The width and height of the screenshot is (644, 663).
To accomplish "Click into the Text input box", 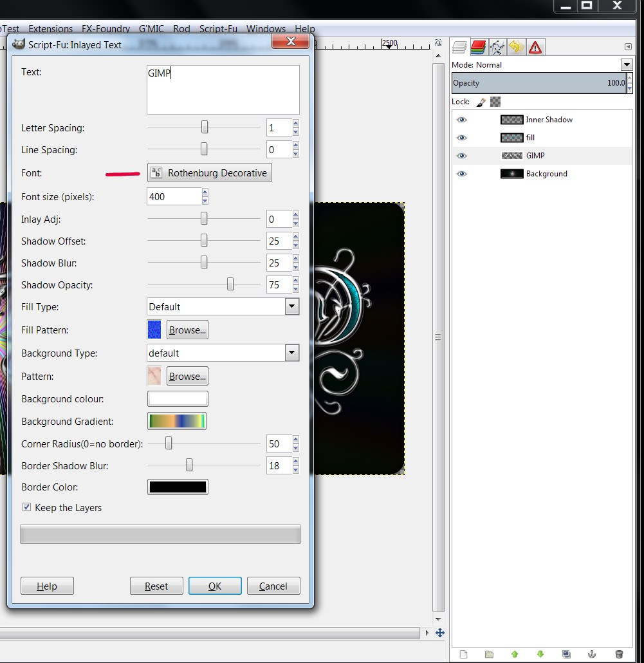I will [223, 89].
